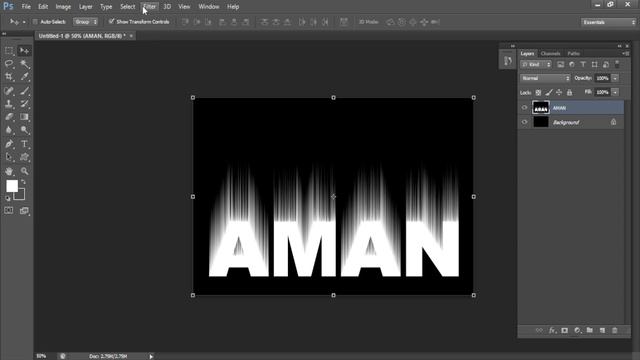The image size is (640, 360).
Task: Open the Group auto-select dropdown
Action: point(85,22)
